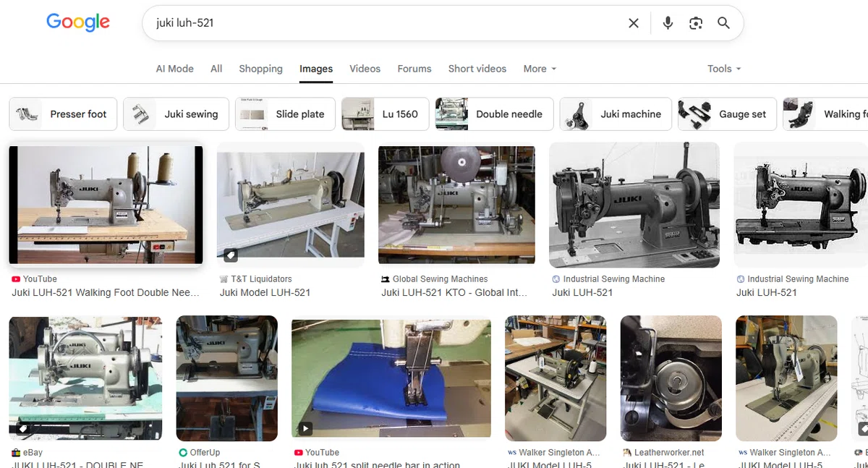Screen dimensions: 868x468
Task: Open the Tools dropdown
Action: coord(724,69)
